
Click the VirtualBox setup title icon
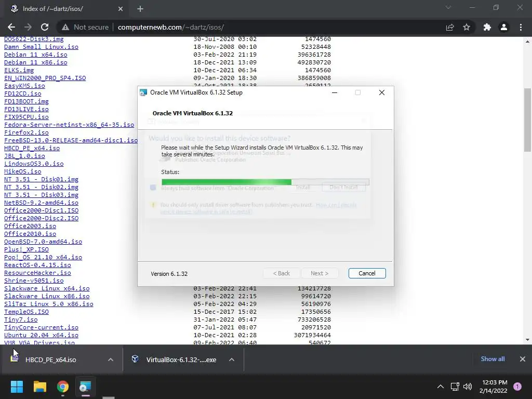(143, 92)
